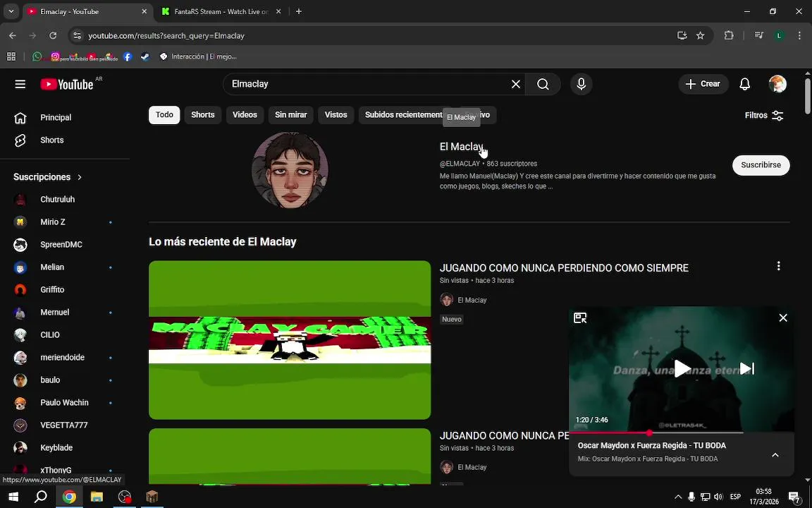Viewport: 812px width, 508px height.
Task: Open a new Chrome tab
Action: (x=298, y=11)
